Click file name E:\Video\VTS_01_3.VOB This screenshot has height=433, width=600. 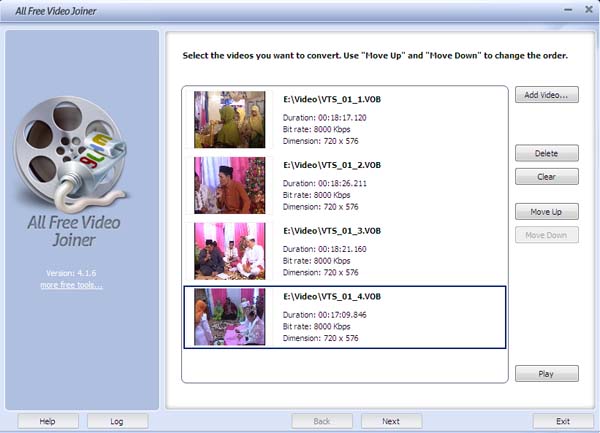[x=332, y=231]
